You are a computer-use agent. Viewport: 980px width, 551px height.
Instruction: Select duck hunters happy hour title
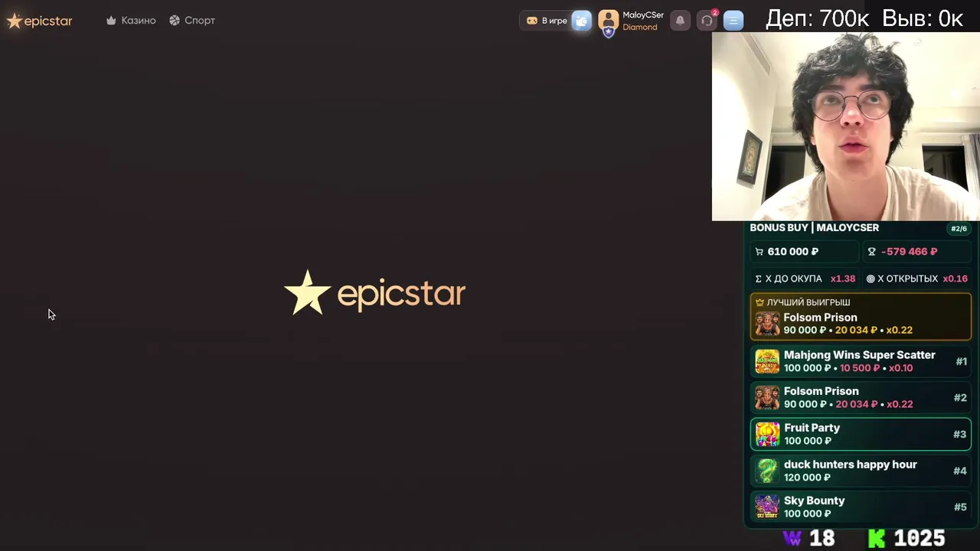pyautogui.click(x=851, y=465)
